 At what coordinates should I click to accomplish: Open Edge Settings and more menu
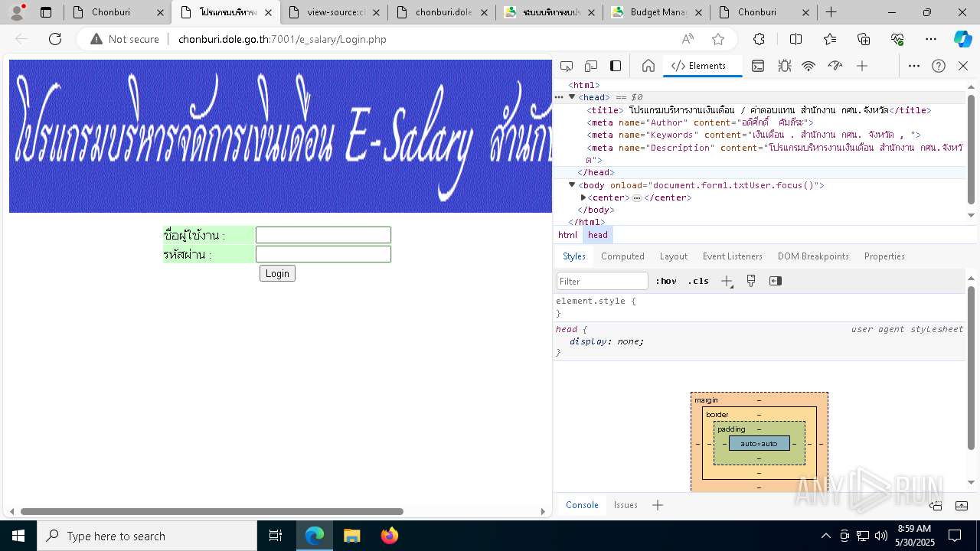(x=931, y=39)
